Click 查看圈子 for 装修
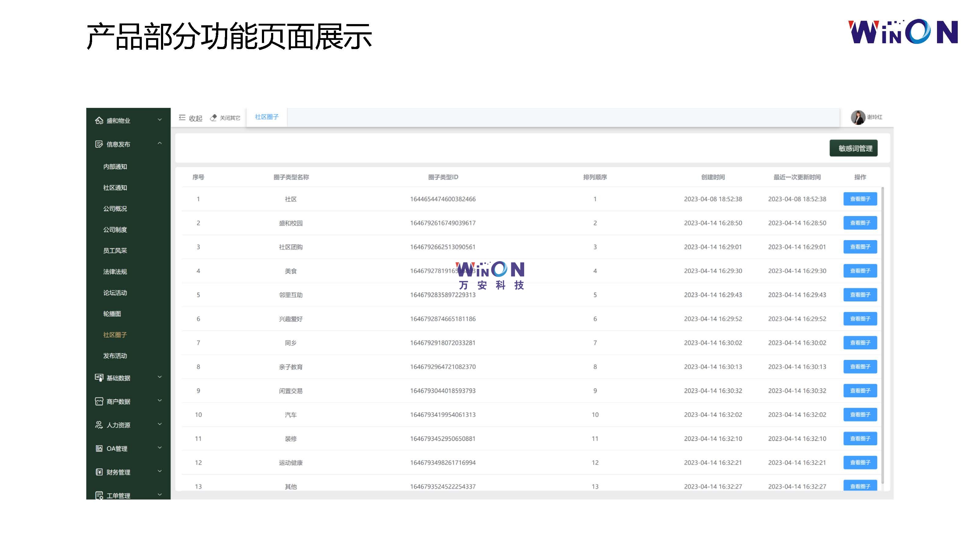 coord(860,439)
